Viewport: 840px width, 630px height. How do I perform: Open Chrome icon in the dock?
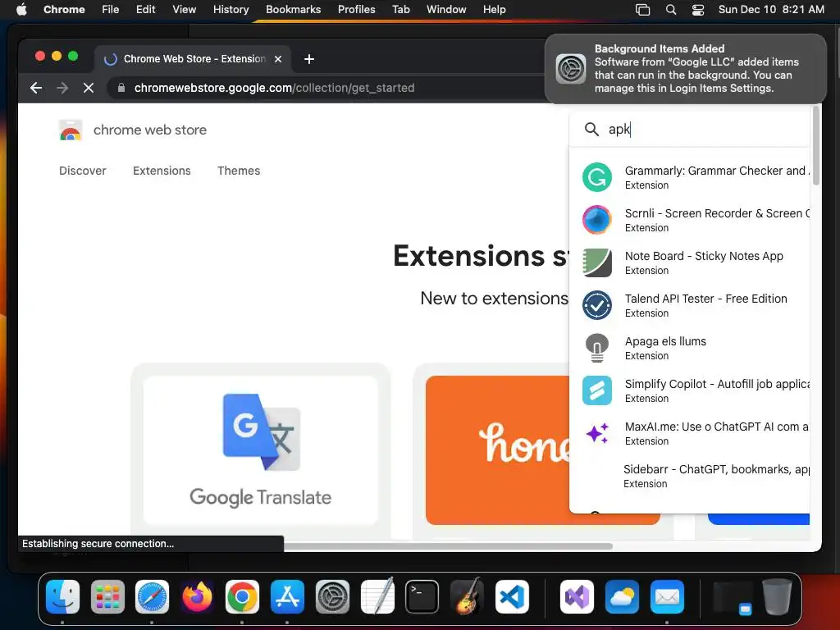pyautogui.click(x=242, y=596)
